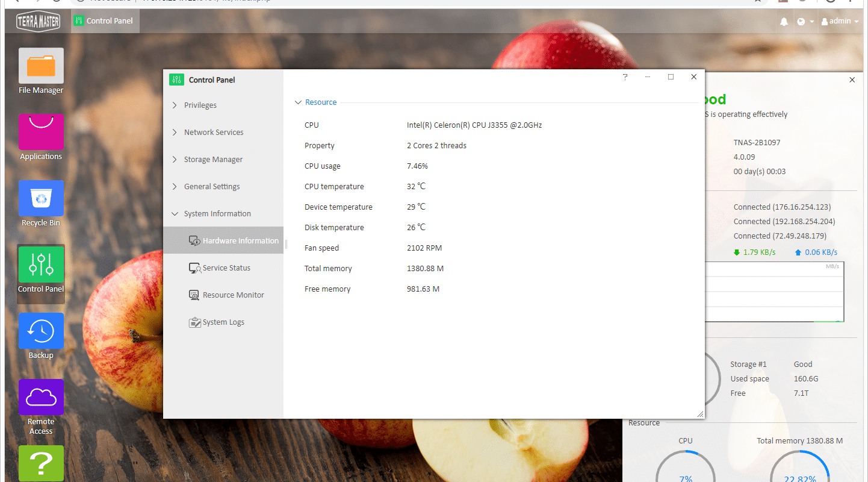Open System Logs in the sidebar
The width and height of the screenshot is (868, 482).
pyautogui.click(x=223, y=322)
